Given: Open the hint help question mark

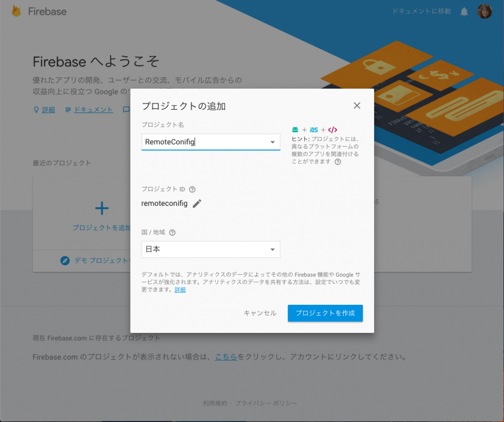Looking at the screenshot, I should click(x=338, y=162).
